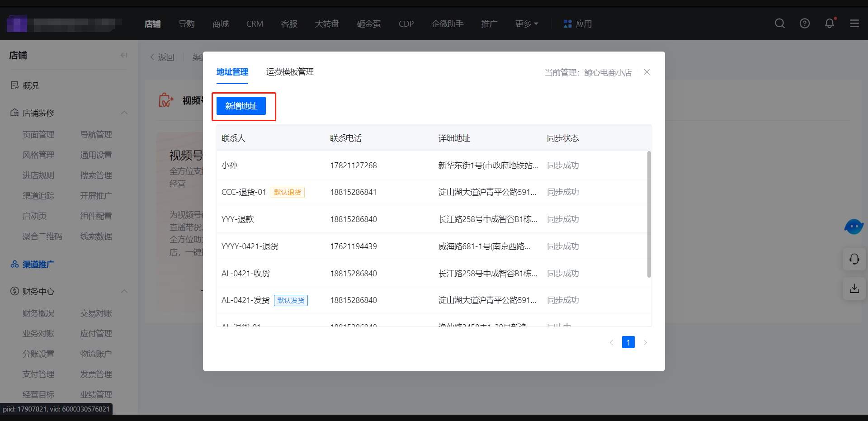The height and width of the screenshot is (421, 868).
Task: Open 页面管理 in sidebar
Action: 38,135
